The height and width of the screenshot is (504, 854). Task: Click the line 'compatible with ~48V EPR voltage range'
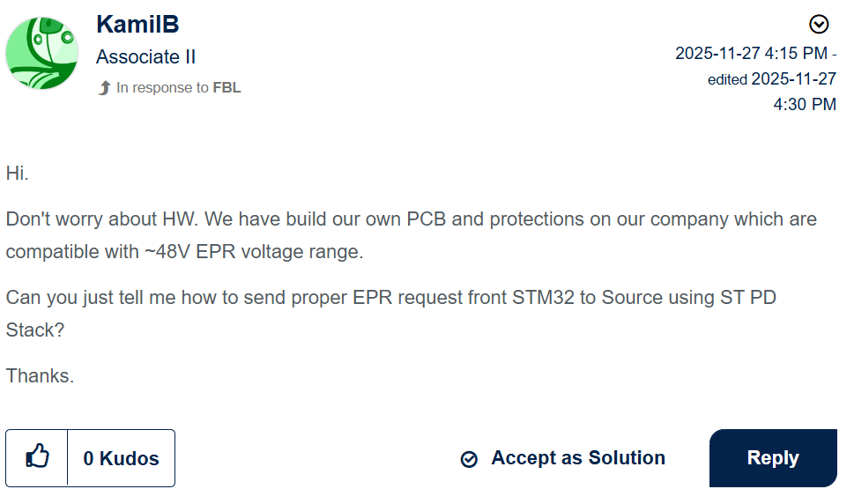(184, 252)
